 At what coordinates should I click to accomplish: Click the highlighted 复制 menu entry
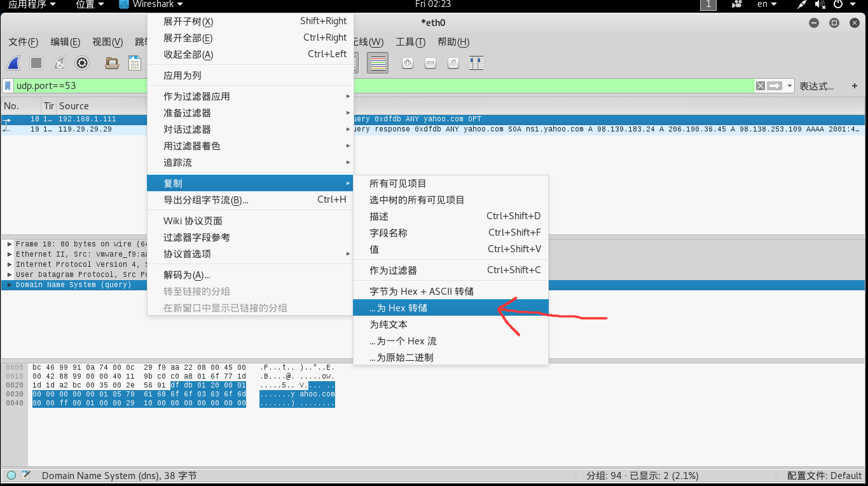coord(251,184)
